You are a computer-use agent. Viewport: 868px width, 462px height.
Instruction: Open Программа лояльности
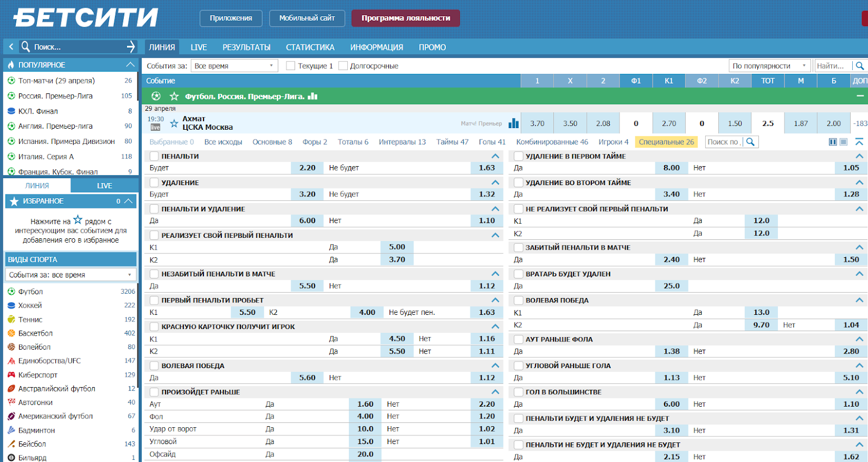(x=406, y=18)
